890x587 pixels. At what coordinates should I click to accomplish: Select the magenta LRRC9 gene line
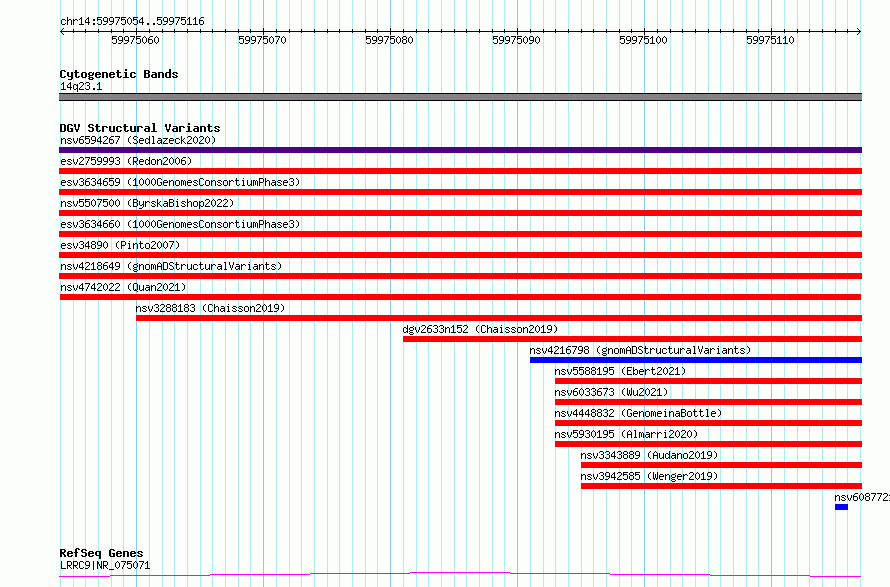pos(460,575)
